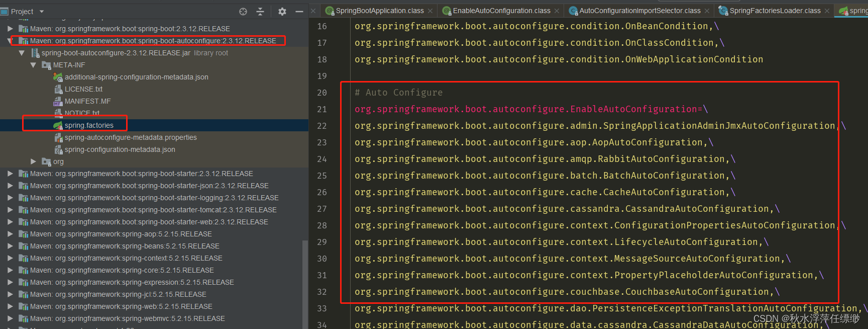Select Maven spring-webmvc:5.2.15.RELEASE library

[x=128, y=318]
